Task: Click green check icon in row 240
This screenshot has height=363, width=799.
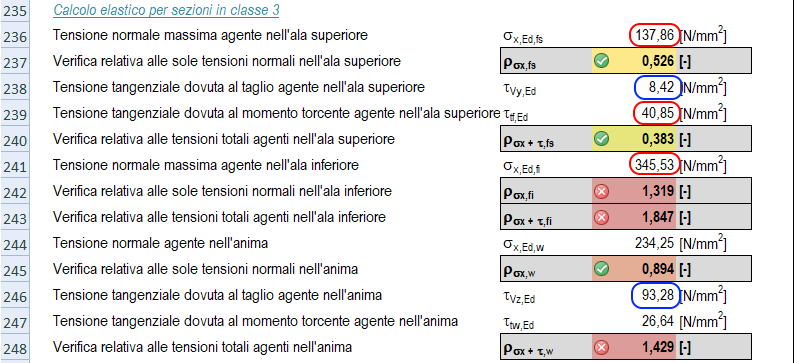Action: [x=602, y=139]
